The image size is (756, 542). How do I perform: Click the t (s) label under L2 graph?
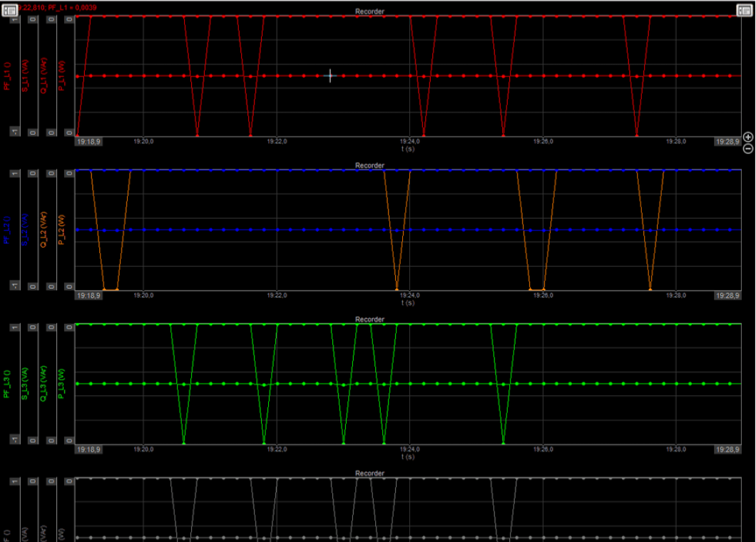click(x=408, y=303)
